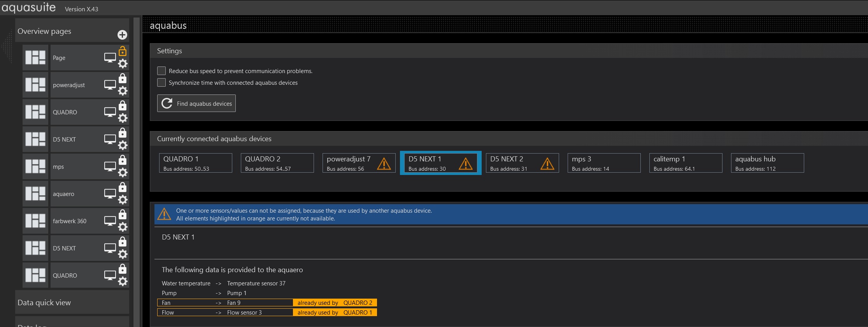Expand the Data quick view section
The width and height of the screenshot is (868, 327).
point(72,303)
